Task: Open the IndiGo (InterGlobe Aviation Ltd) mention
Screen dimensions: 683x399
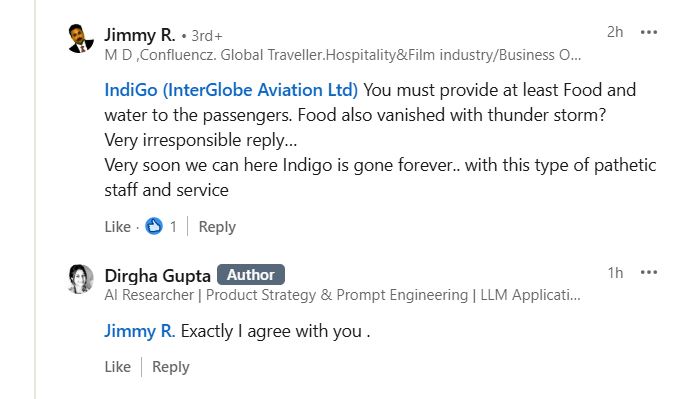Action: 231,90
